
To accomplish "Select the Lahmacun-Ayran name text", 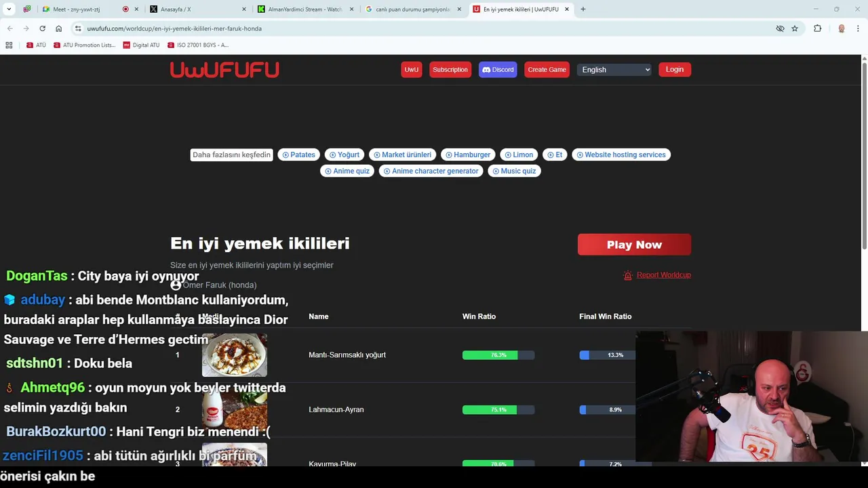I will tap(336, 409).
